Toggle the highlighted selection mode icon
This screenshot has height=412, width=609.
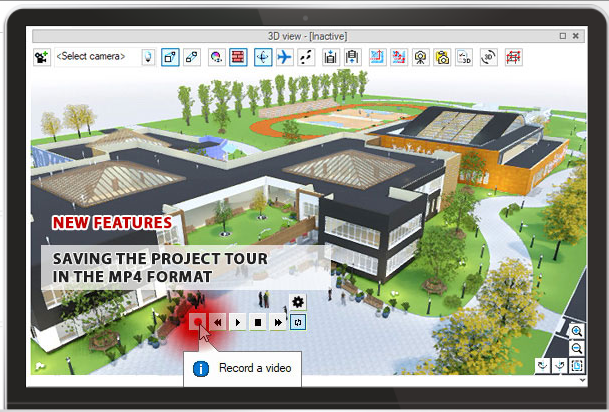pos(170,57)
